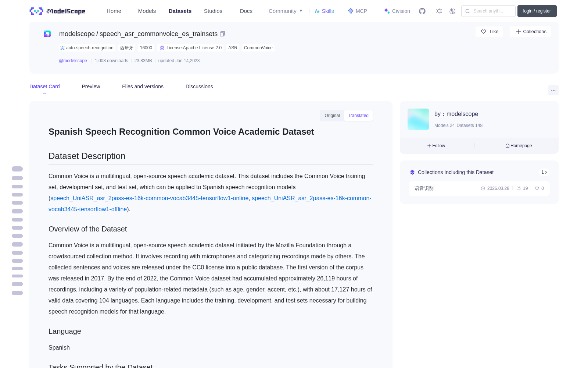Click the collection's like count heart

pos(537,188)
